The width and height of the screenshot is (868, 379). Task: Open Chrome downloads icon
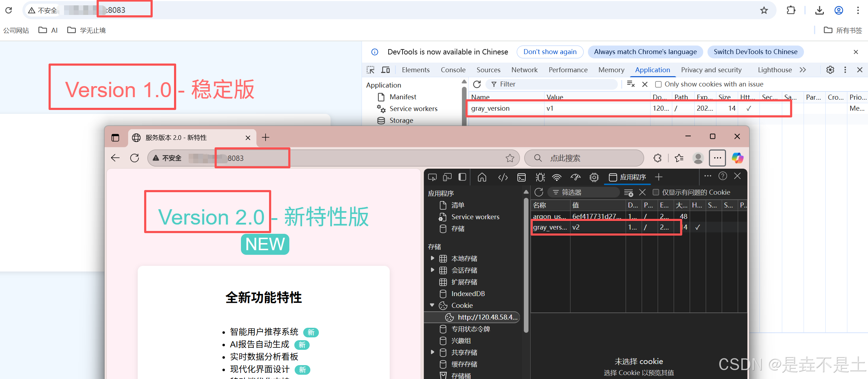[819, 10]
